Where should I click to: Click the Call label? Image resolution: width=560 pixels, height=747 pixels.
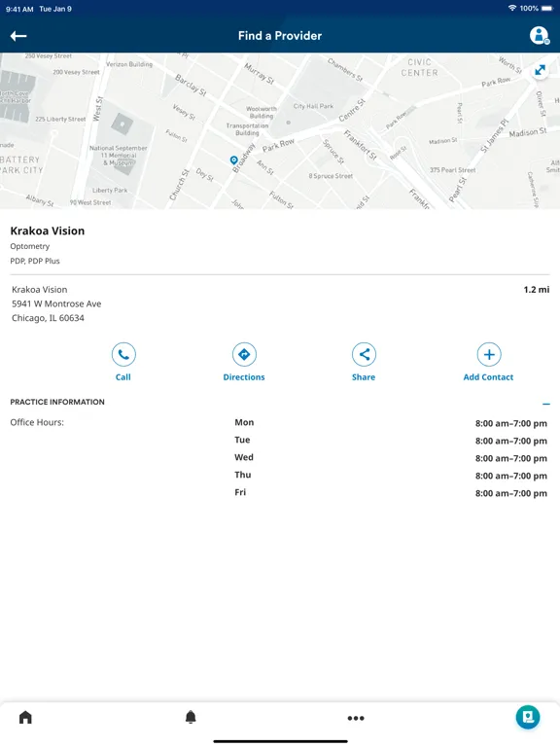pyautogui.click(x=122, y=376)
